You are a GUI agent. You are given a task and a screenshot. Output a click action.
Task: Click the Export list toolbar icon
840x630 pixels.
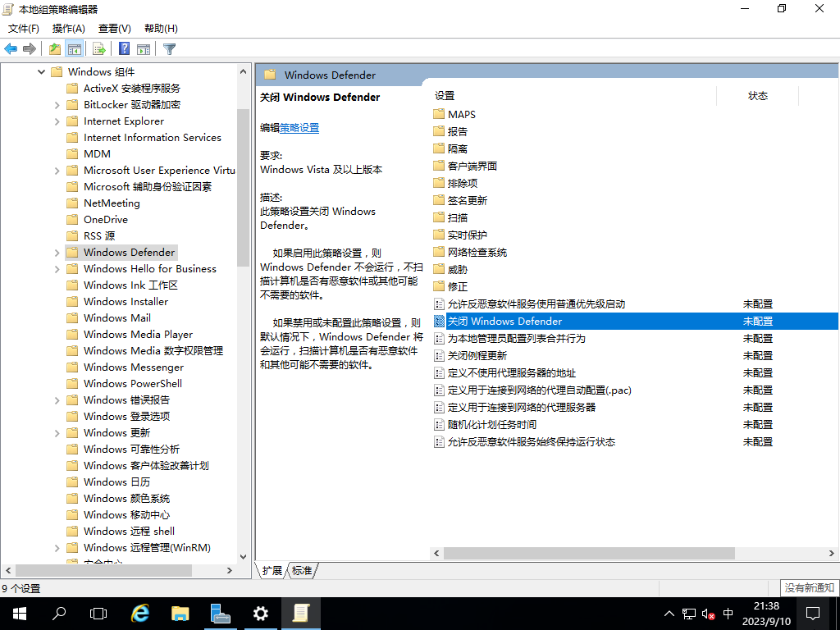coord(99,48)
